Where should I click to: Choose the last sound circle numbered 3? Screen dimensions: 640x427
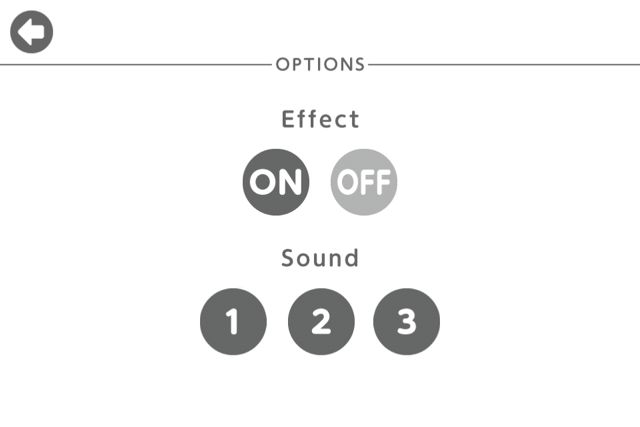click(407, 322)
